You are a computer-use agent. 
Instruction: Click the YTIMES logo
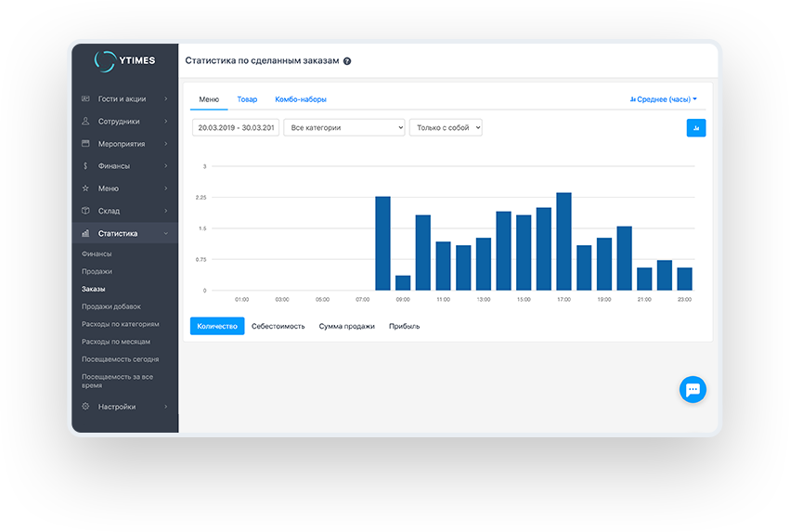(125, 61)
